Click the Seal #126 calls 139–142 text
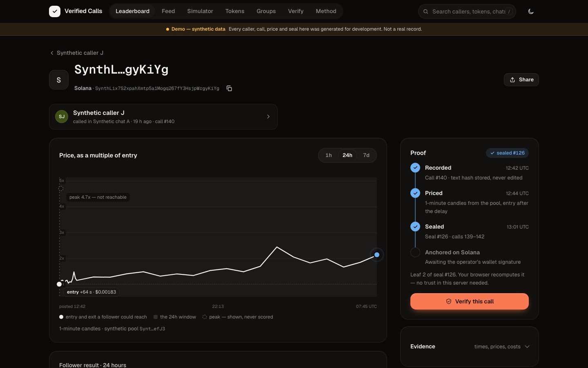Image resolution: width=588 pixels, height=368 pixels. click(454, 237)
